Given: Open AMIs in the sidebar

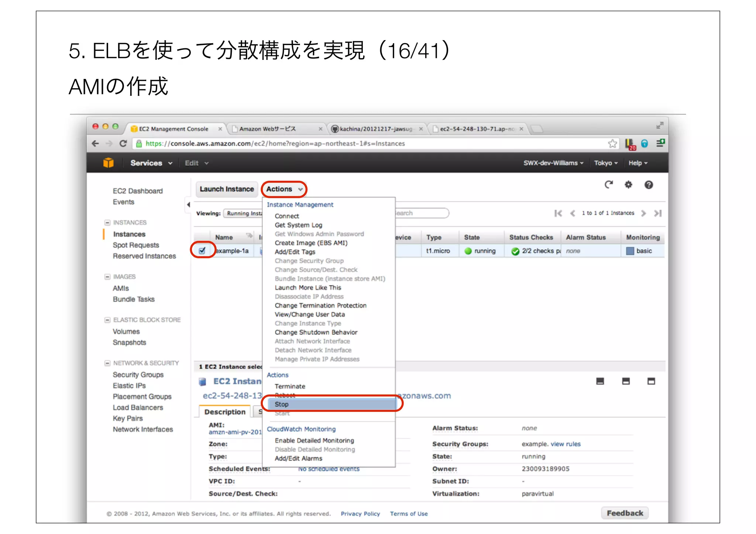Looking at the screenshot, I should [121, 288].
